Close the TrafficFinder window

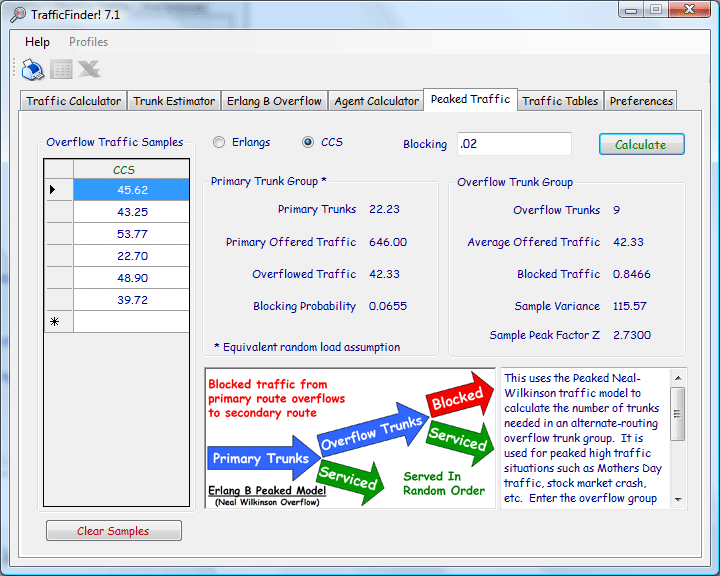(x=689, y=10)
